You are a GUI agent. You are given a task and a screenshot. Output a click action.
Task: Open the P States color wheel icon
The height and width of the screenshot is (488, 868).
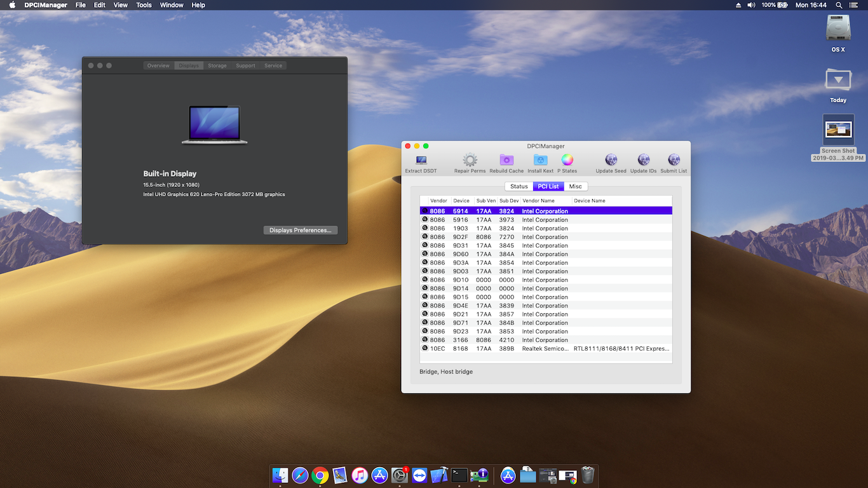tap(567, 159)
